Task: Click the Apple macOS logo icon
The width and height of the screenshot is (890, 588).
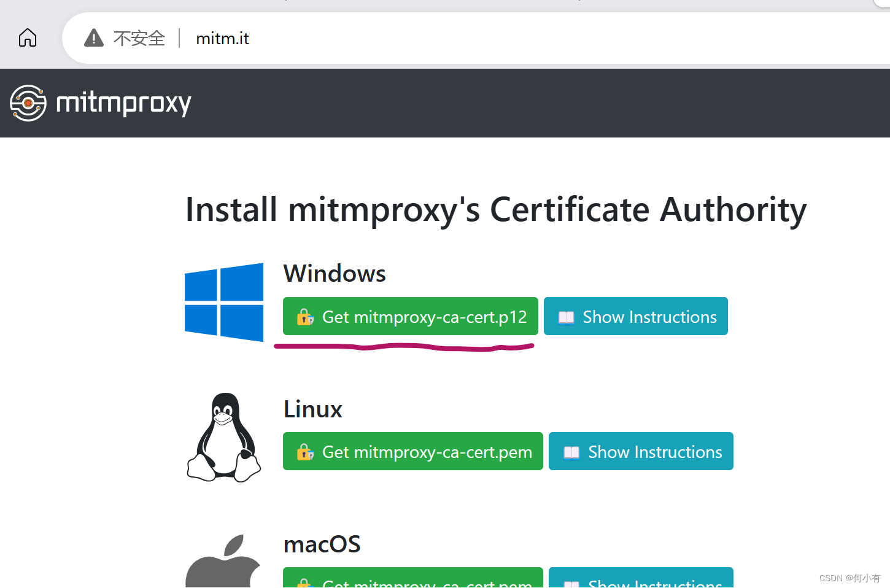Action: [x=223, y=561]
